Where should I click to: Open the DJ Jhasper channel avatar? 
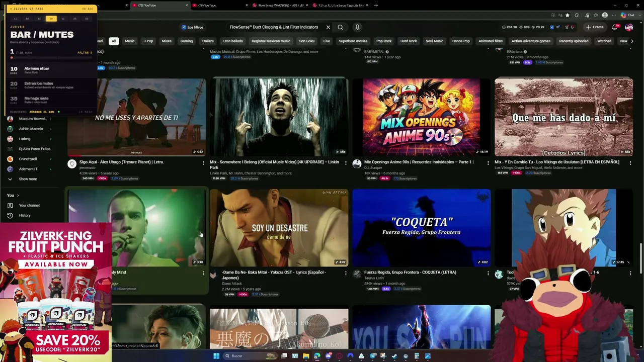tap(357, 164)
